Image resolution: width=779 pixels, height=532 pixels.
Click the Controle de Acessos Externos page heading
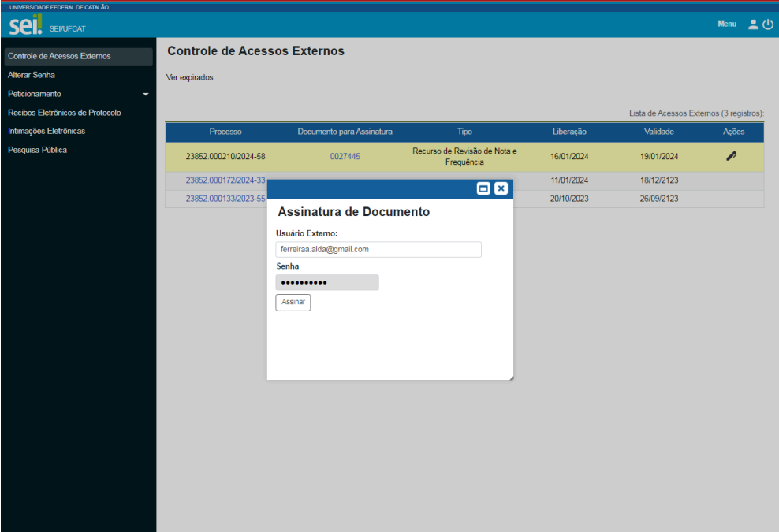point(256,50)
